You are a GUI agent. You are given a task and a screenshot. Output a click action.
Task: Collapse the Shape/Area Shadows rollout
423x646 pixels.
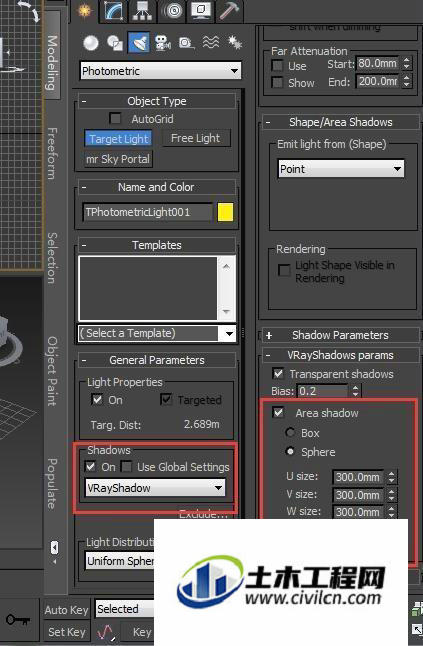(x=341, y=122)
